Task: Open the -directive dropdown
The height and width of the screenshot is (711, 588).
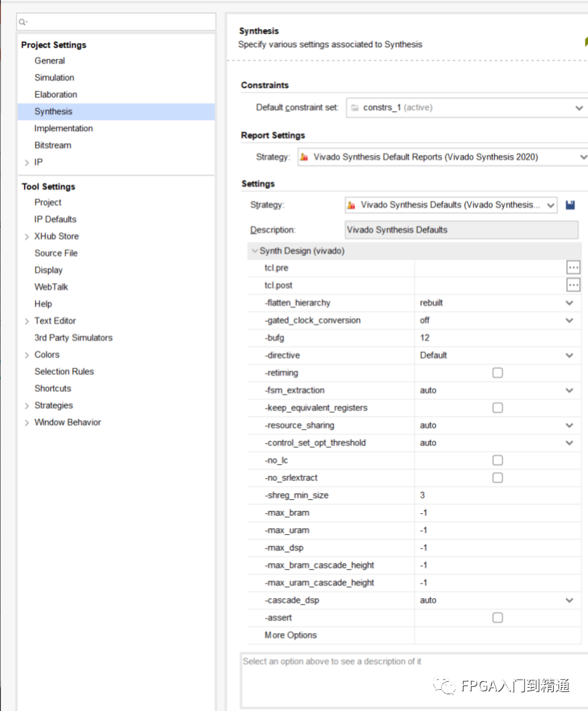Action: 569,355
